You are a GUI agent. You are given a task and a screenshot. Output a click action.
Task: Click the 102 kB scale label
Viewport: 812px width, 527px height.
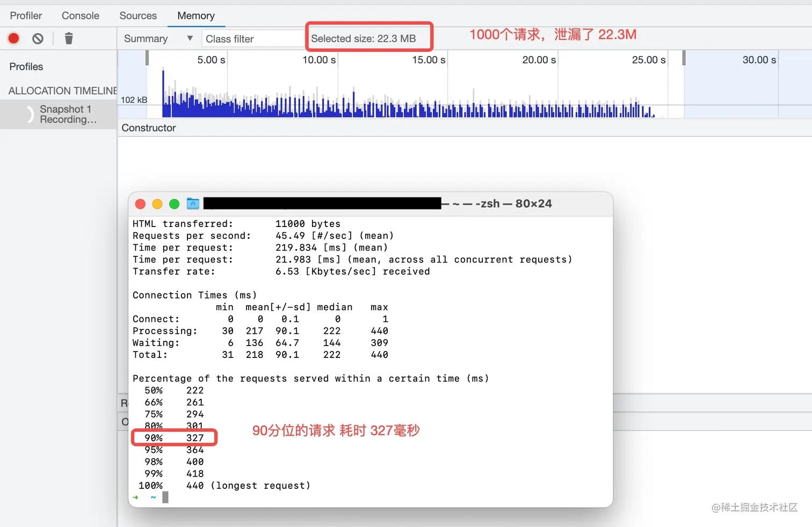[x=134, y=100]
